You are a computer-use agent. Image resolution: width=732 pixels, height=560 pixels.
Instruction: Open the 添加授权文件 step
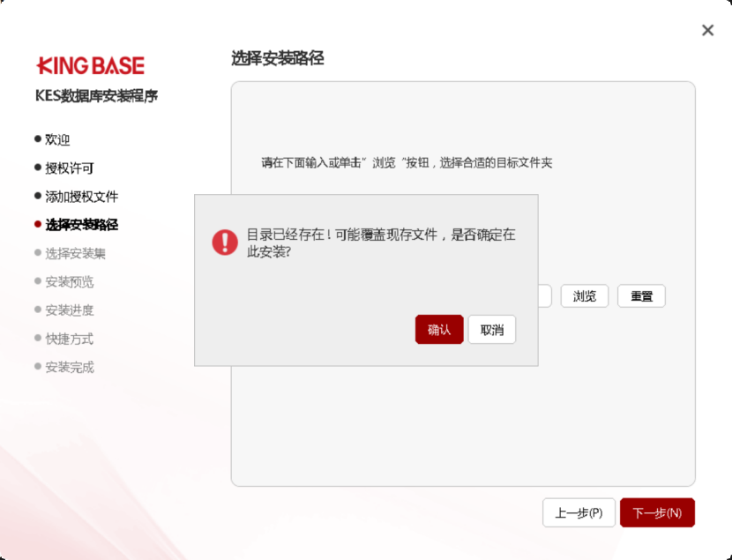[x=81, y=197]
